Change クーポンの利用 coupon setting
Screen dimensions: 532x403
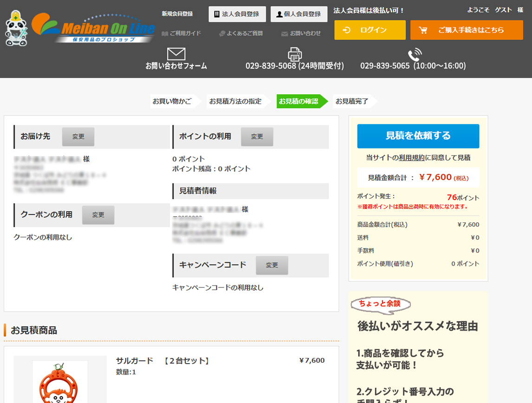pyautogui.click(x=98, y=215)
